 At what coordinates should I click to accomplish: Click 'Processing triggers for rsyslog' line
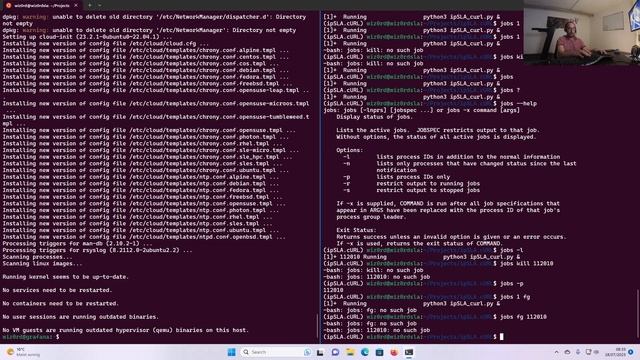[x=97, y=250]
